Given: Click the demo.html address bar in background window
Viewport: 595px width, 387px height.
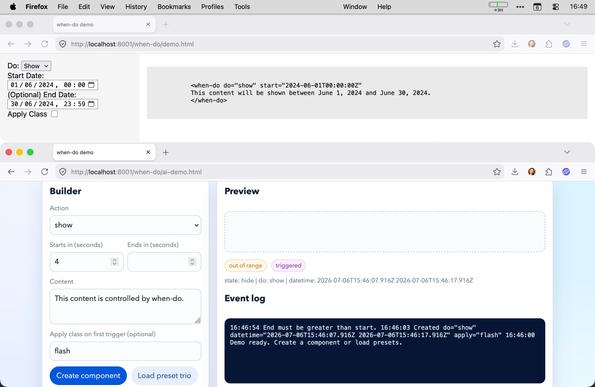Looking at the screenshot, I should (280, 44).
